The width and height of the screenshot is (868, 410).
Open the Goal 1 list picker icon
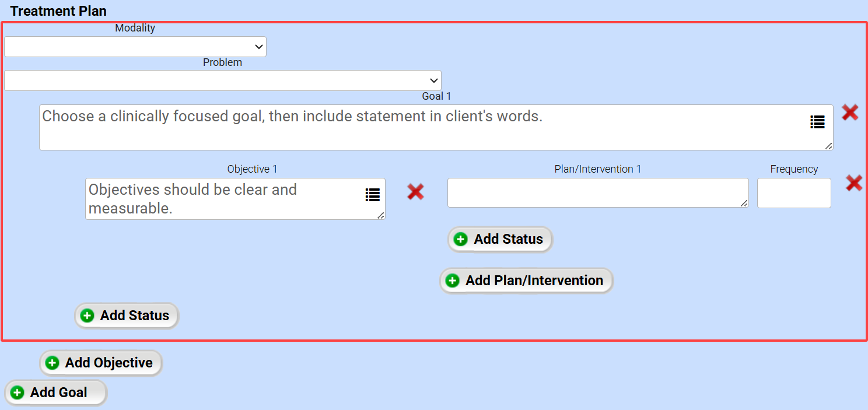[x=817, y=122]
